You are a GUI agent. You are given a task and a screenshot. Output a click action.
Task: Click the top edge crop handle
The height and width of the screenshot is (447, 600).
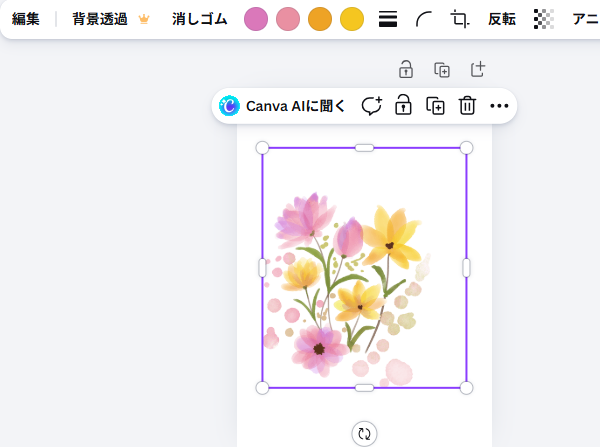click(364, 148)
